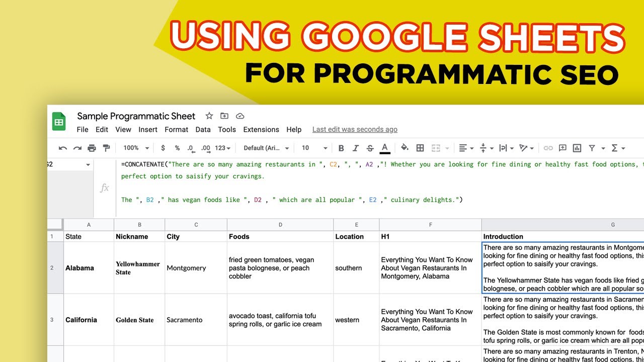Open the View menu

123,129
